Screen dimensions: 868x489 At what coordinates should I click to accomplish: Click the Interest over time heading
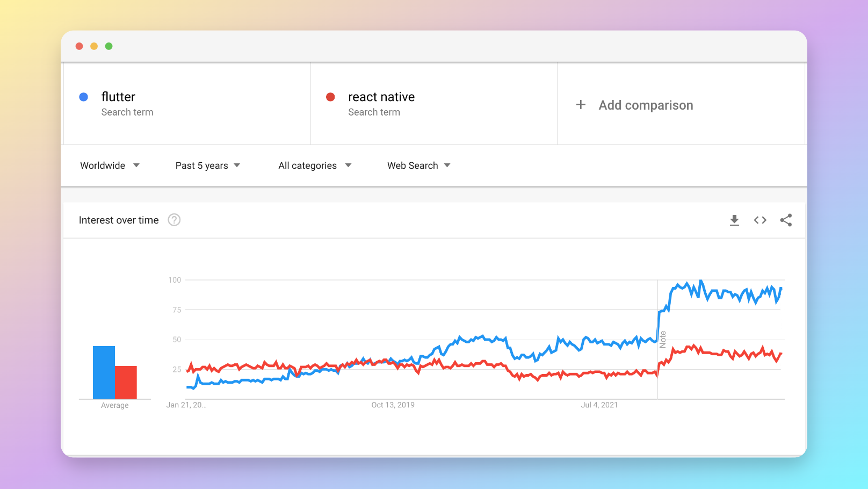[x=119, y=220]
